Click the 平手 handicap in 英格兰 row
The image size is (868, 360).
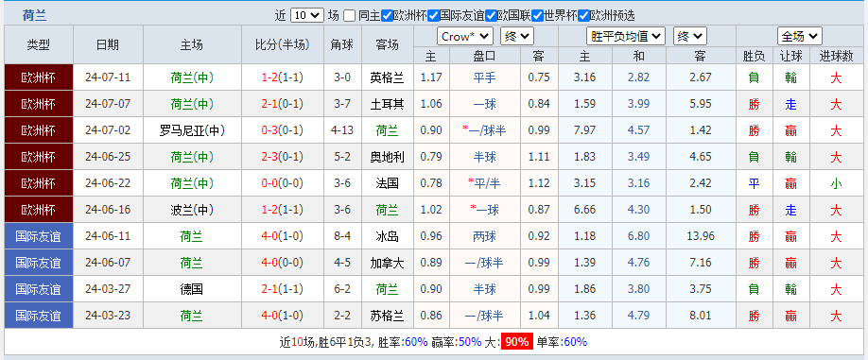485,77
